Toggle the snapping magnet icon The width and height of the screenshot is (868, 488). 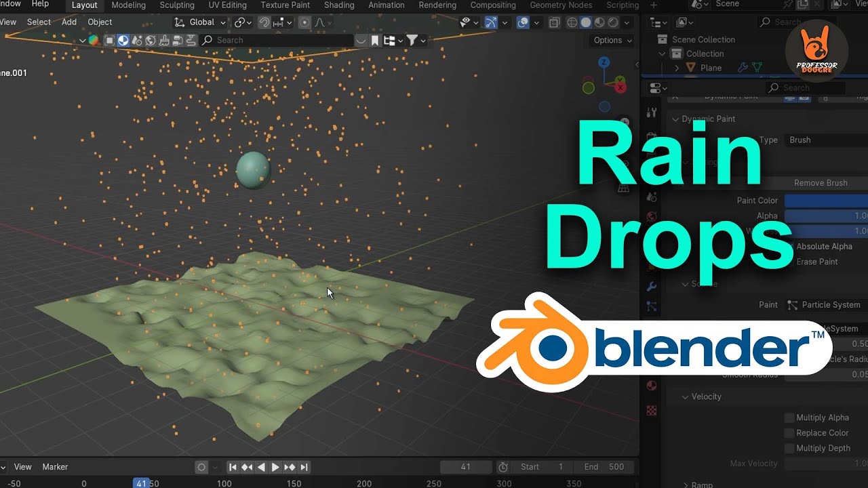tap(264, 22)
